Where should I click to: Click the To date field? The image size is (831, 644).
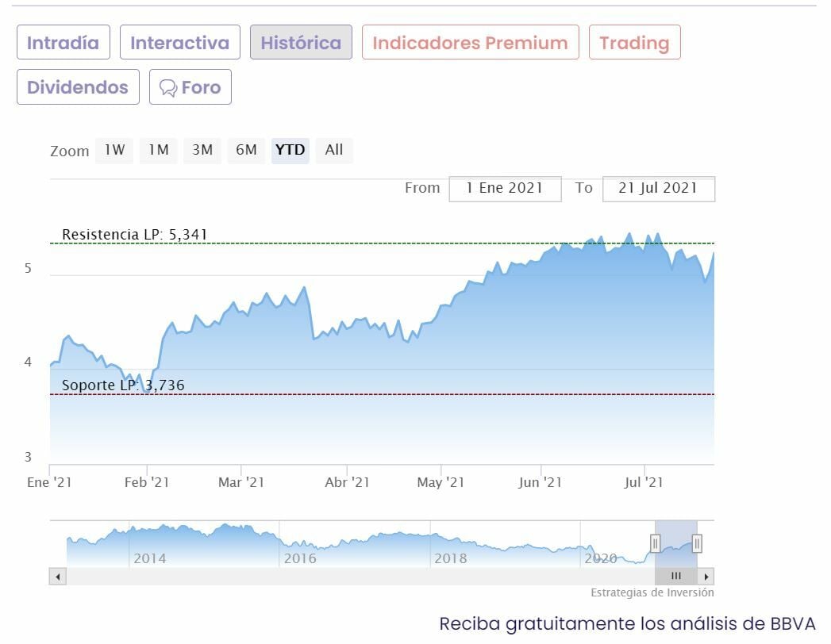point(658,189)
